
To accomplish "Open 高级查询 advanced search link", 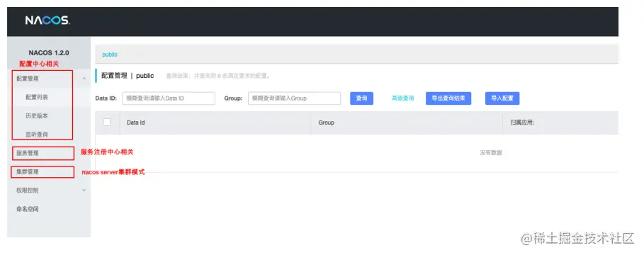I will point(402,98).
